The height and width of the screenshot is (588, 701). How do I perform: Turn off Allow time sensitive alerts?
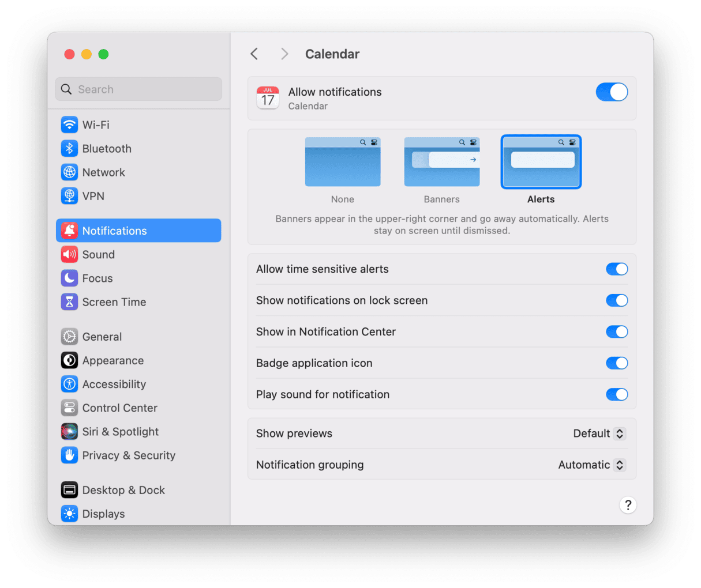coord(616,269)
